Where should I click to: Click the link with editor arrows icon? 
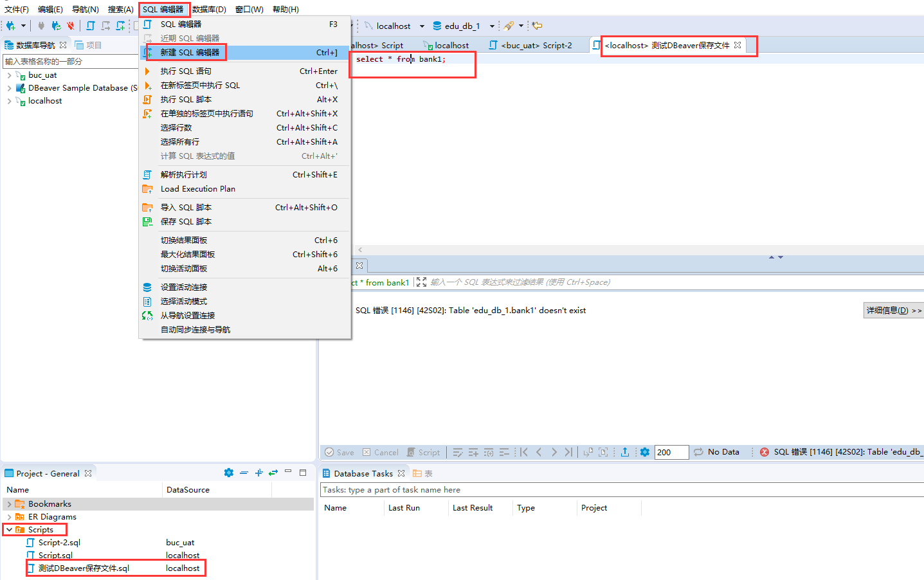click(273, 473)
